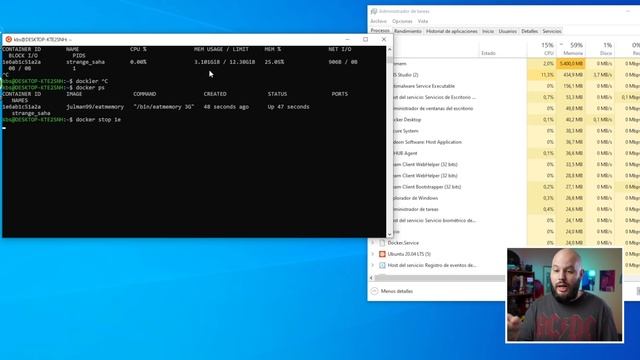Click the '48 seconds ago' created text

point(226,107)
